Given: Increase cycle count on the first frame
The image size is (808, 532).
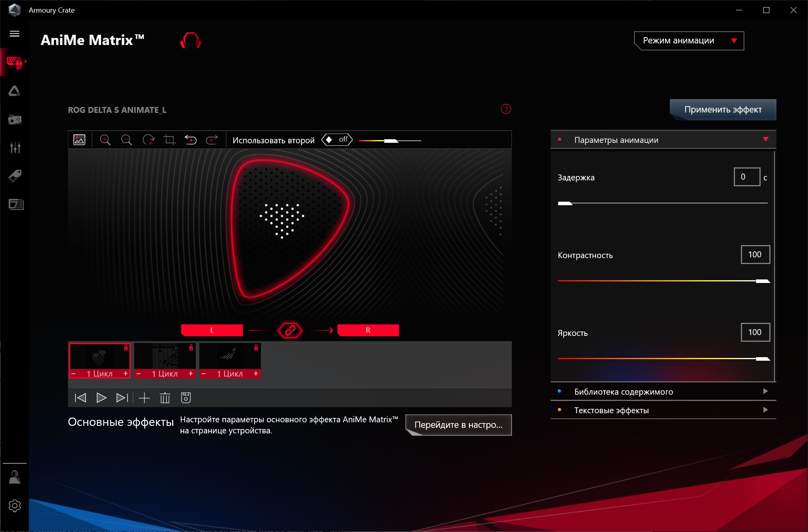Looking at the screenshot, I should tap(126, 373).
